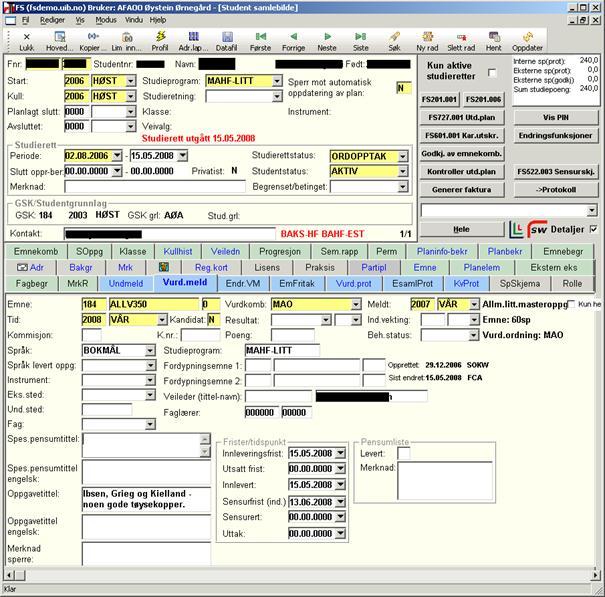605x597 pixels.
Task: Open the Innleveringsfrist date dropdown
Action: point(340,453)
